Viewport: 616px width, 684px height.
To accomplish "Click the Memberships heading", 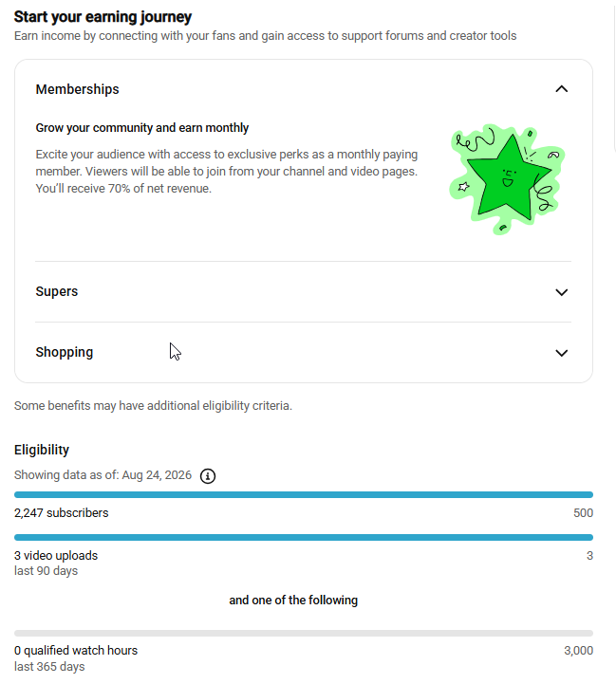I will click(77, 89).
